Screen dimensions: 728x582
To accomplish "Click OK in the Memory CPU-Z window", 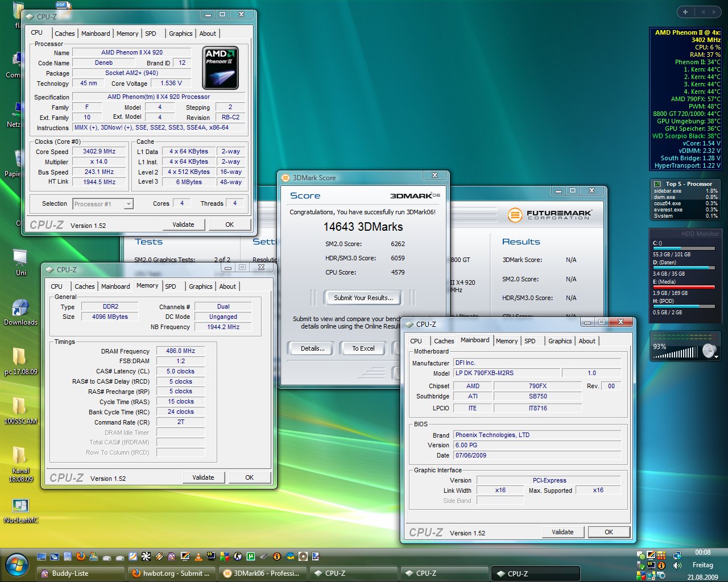I will pos(249,477).
